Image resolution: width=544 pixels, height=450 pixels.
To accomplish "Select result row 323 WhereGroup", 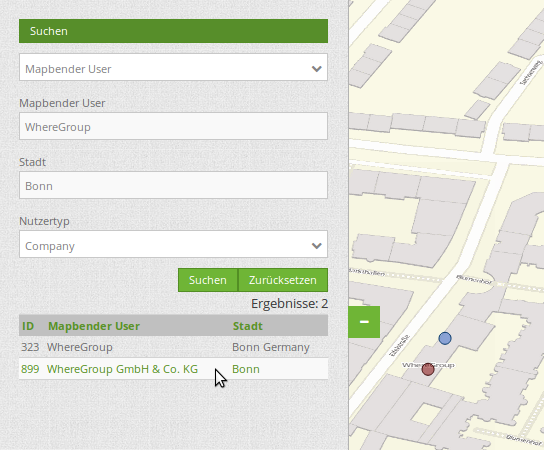I will pyautogui.click(x=173, y=347).
